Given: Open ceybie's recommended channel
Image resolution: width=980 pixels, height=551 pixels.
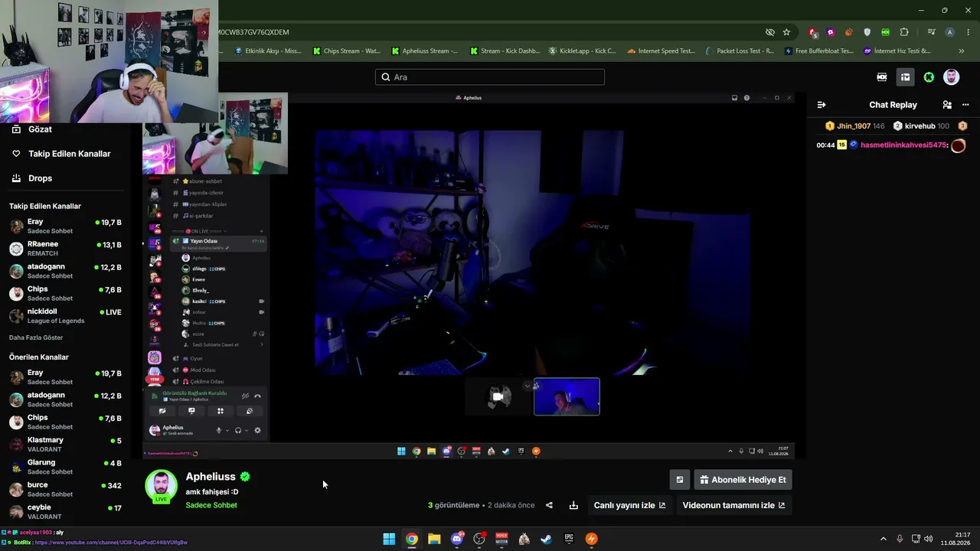Looking at the screenshot, I should point(65,511).
